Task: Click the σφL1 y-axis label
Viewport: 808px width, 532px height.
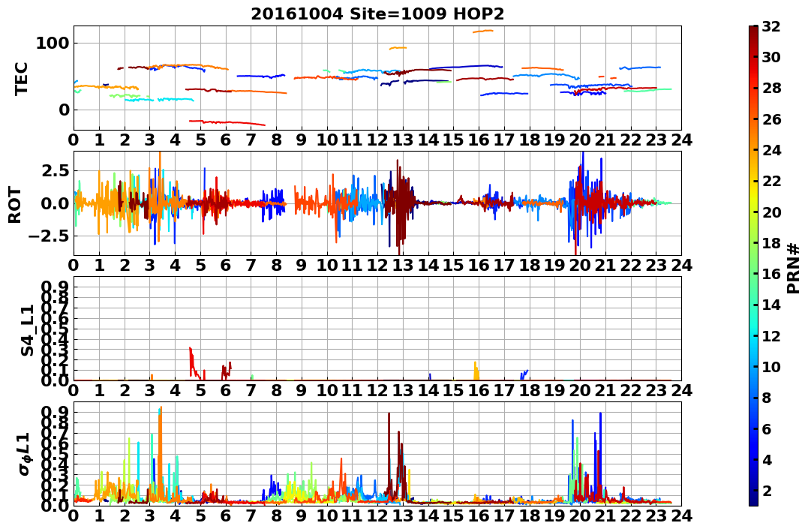Action: tap(25, 454)
